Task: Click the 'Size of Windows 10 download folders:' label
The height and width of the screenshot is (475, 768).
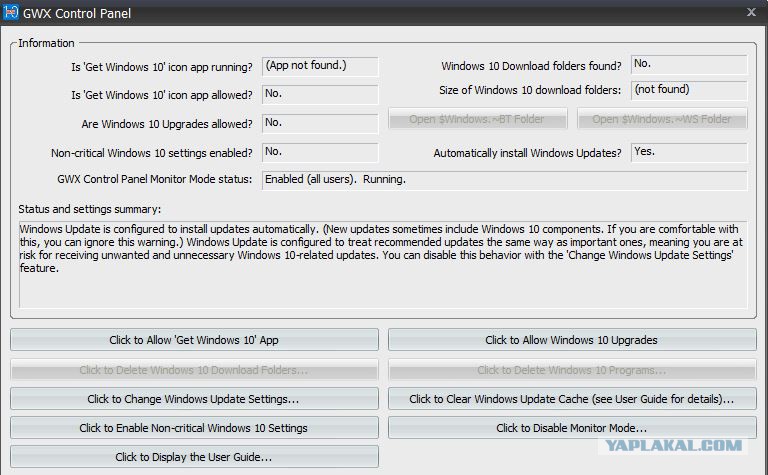Action: pos(530,91)
